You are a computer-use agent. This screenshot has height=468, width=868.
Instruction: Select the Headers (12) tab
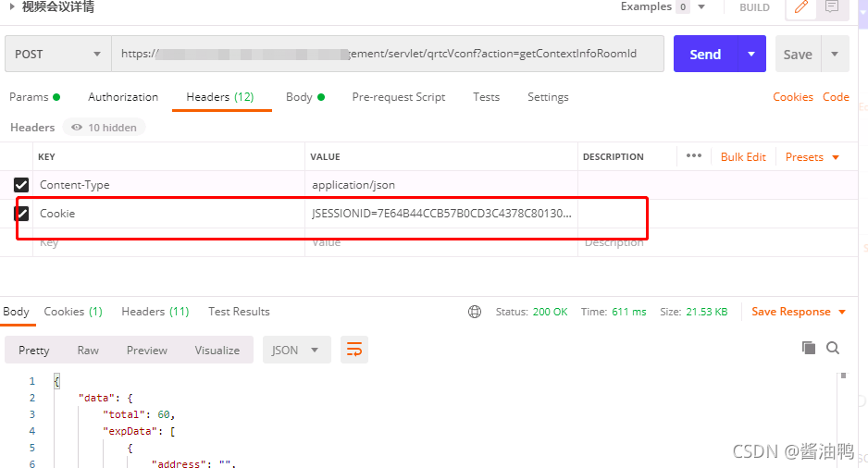pyautogui.click(x=220, y=97)
